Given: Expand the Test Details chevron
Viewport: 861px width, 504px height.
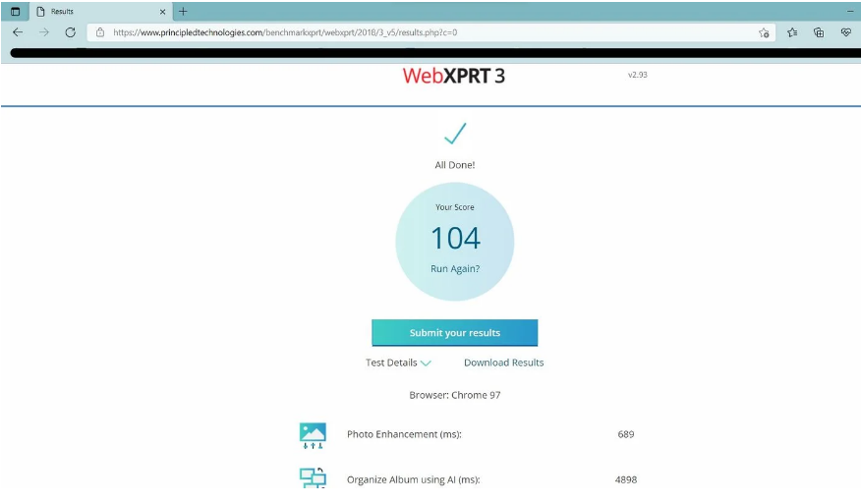Looking at the screenshot, I should coord(426,364).
